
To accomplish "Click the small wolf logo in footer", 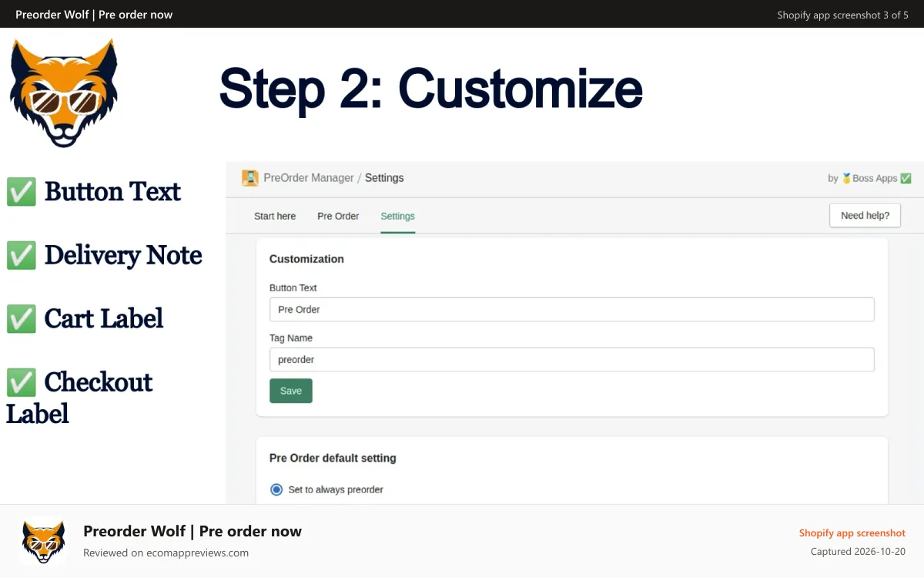I will point(43,541).
